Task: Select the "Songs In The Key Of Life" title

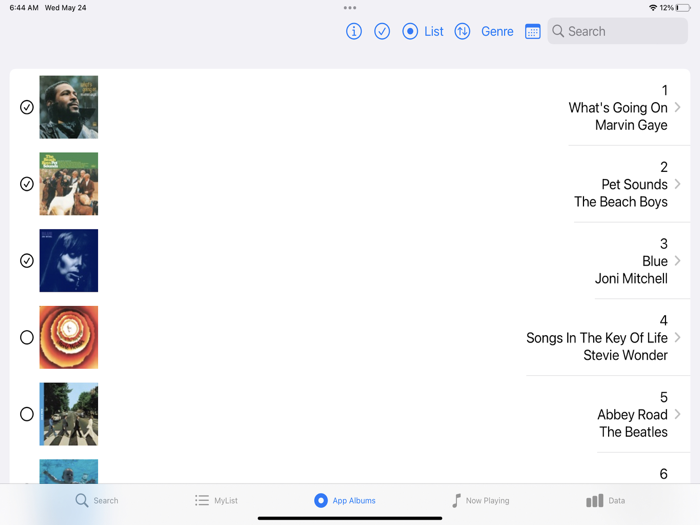Action: (597, 338)
